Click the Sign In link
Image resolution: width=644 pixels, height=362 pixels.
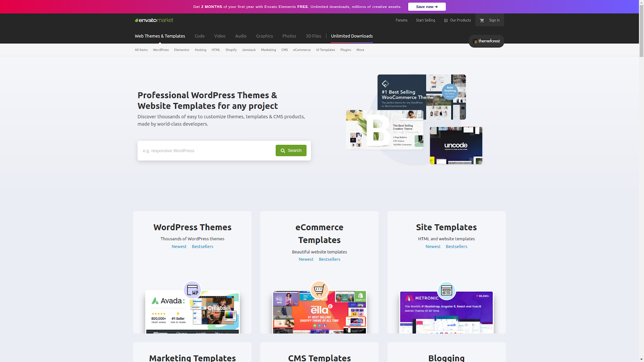point(494,20)
